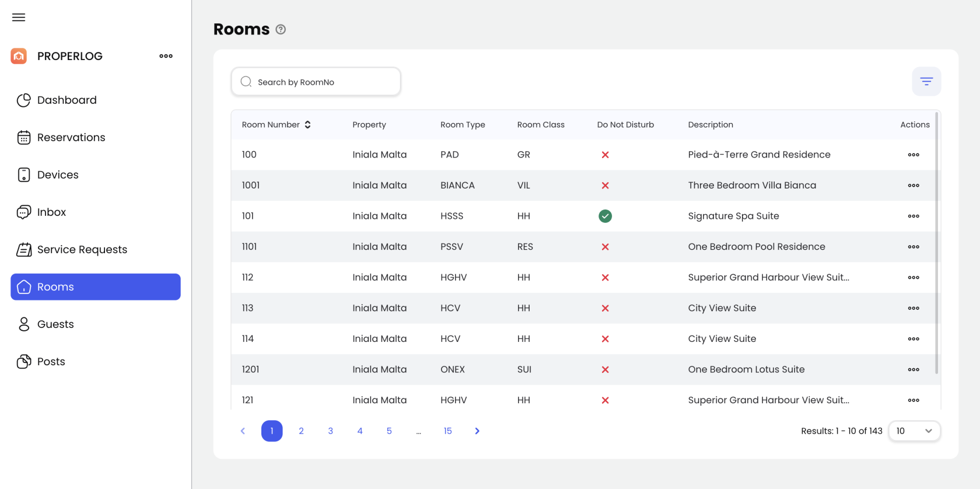Open the Guests section

tap(55, 324)
